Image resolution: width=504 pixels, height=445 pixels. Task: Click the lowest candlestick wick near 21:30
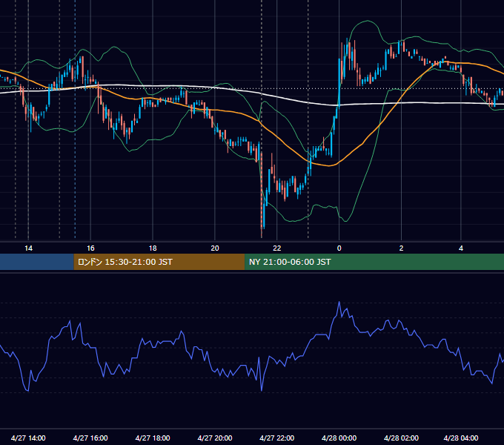262,231
